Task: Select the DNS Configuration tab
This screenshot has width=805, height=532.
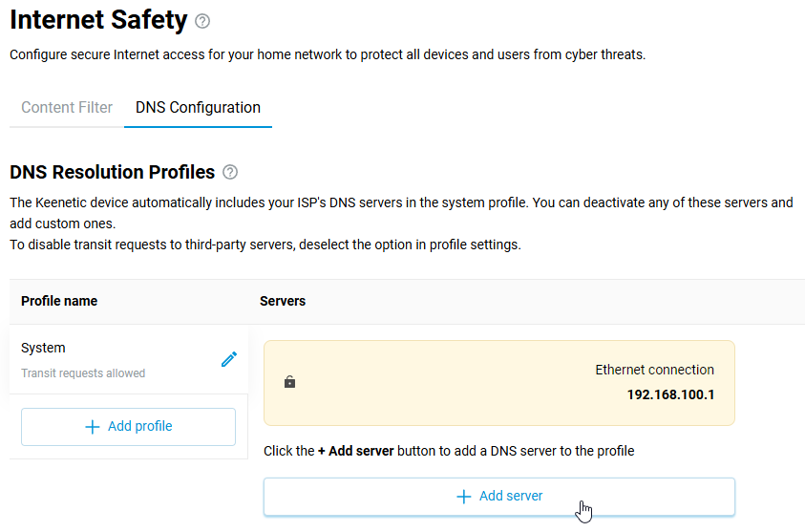Action: 198,108
